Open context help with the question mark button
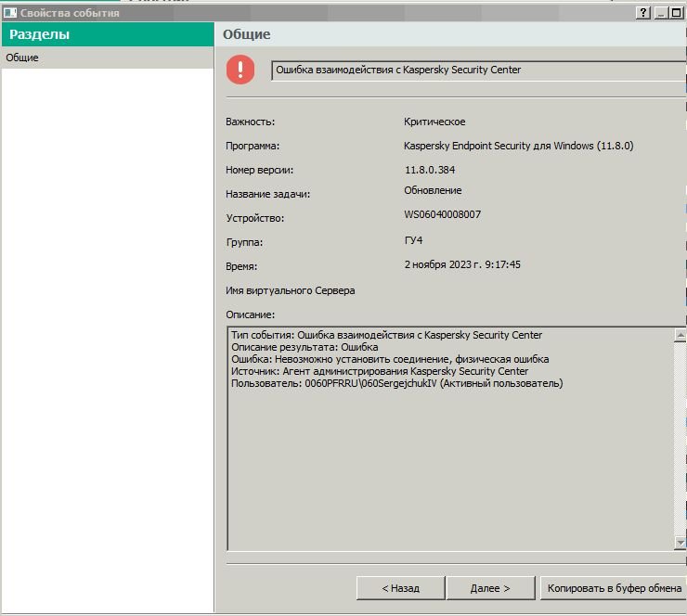The image size is (687, 616). [642, 13]
